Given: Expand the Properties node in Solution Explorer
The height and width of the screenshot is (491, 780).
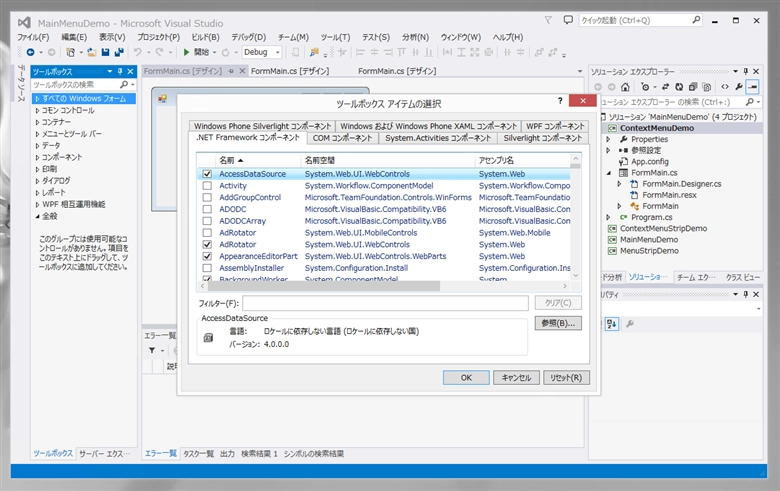Looking at the screenshot, I should pyautogui.click(x=608, y=139).
